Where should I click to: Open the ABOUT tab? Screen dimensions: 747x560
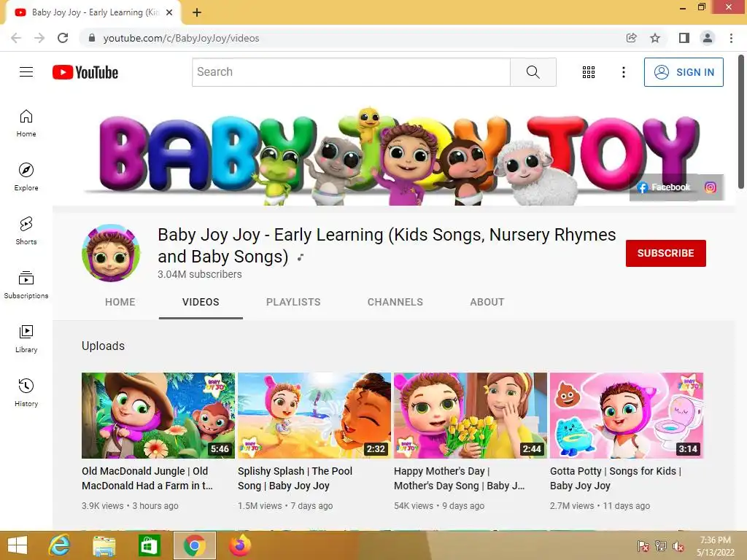pos(487,302)
